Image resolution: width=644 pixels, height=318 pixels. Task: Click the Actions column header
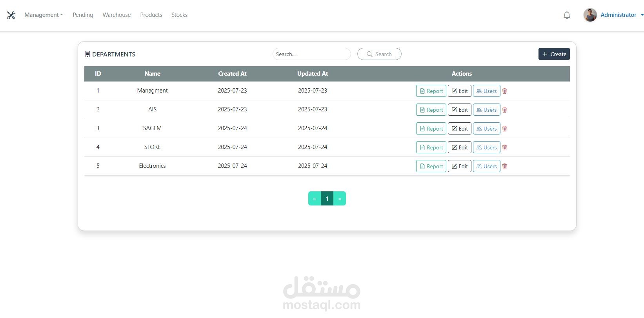[x=462, y=74]
